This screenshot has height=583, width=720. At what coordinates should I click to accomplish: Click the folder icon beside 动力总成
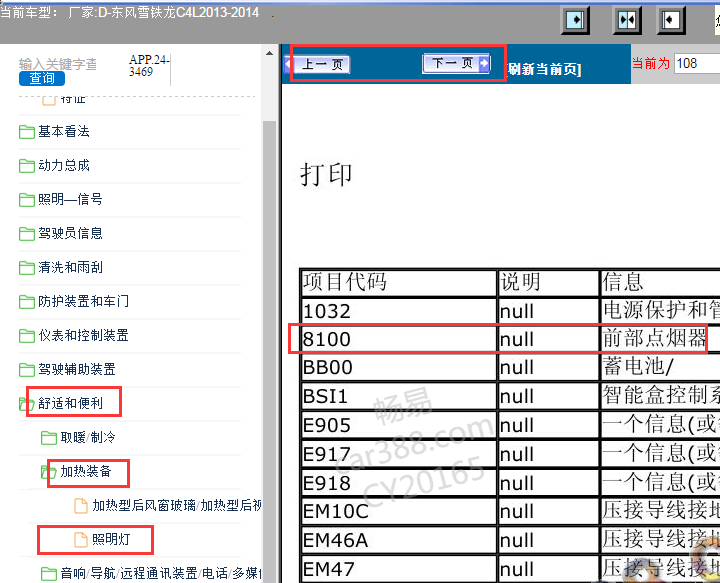[x=27, y=166]
